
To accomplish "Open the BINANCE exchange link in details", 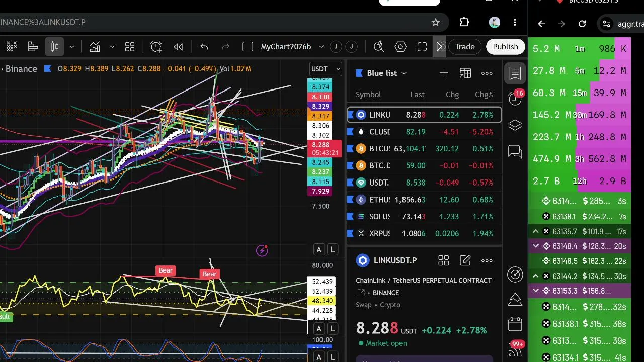I will (x=386, y=293).
